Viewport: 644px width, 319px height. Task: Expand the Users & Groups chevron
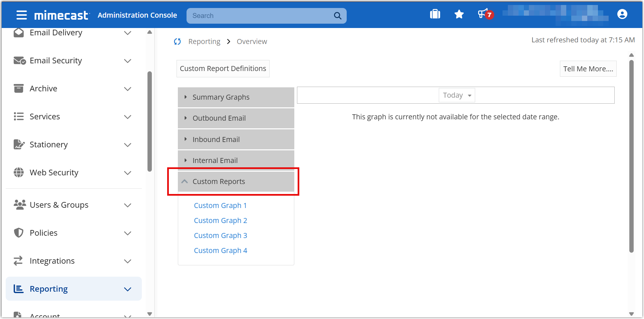tap(127, 205)
